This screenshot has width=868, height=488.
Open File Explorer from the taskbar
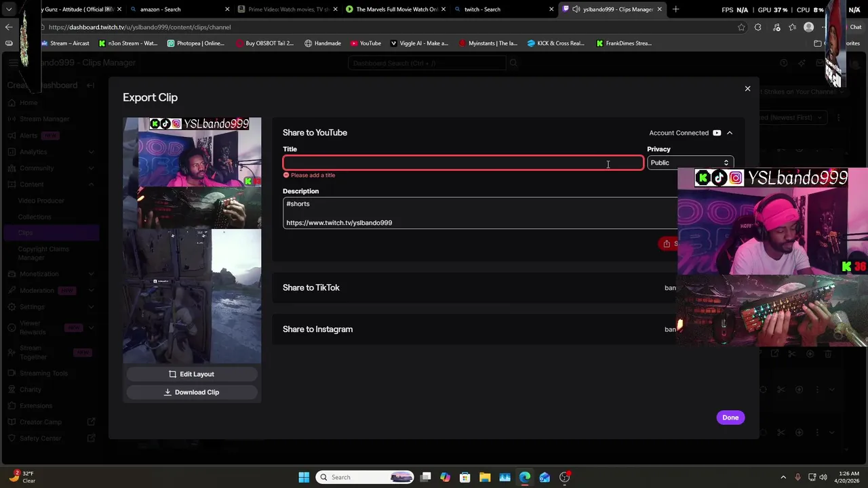click(485, 477)
